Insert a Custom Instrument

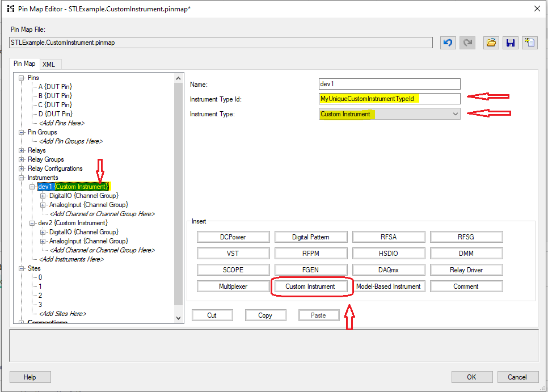310,286
